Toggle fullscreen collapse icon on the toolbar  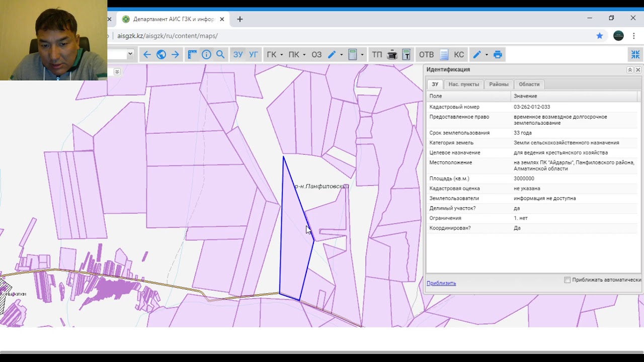635,55
